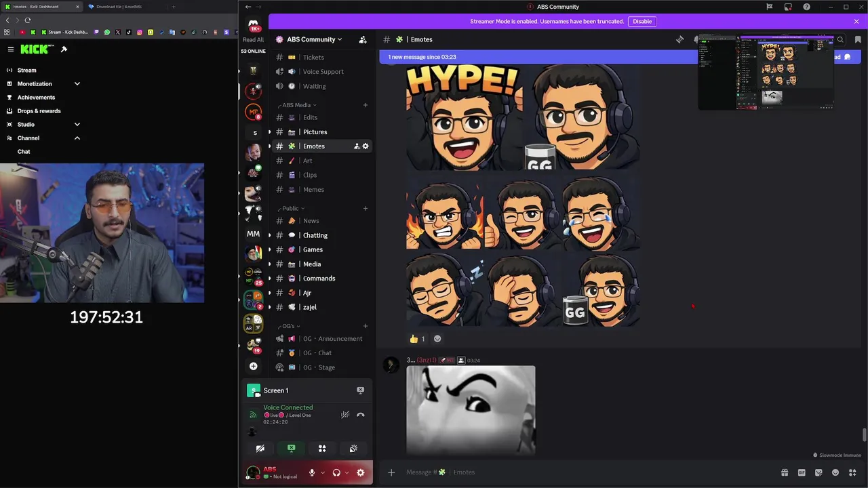The image size is (868, 488).
Task: Open the zajel channel
Action: tap(321, 307)
